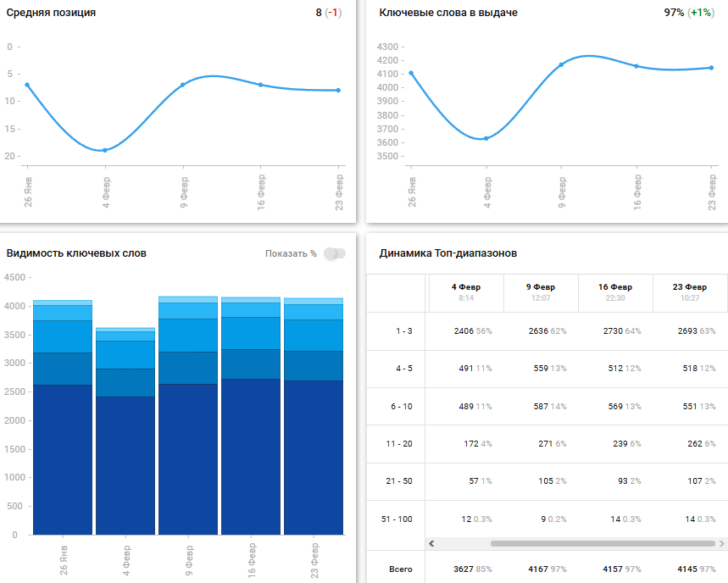Image resolution: width=728 pixels, height=583 pixels.
Task: Click cell value 2693 63%
Action: point(697,331)
